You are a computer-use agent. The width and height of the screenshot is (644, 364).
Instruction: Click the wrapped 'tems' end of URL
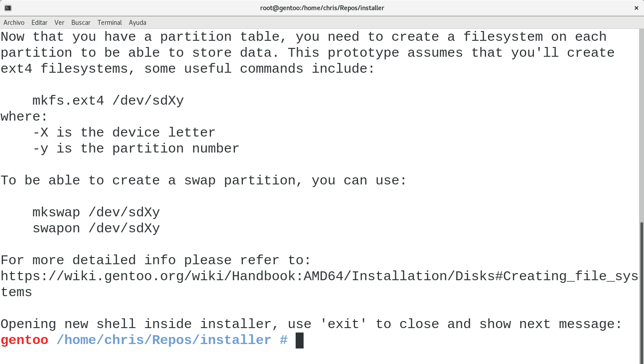[16, 292]
